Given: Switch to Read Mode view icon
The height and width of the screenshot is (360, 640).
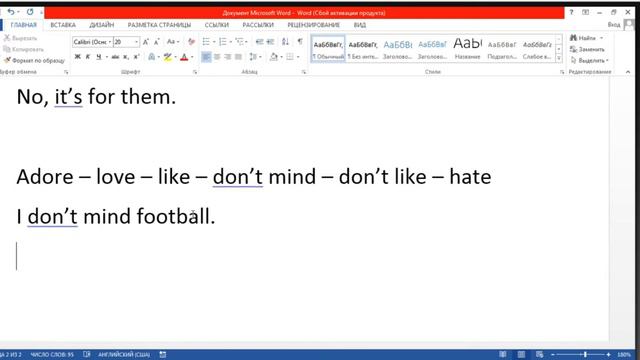Looking at the screenshot, I should coord(503,354).
